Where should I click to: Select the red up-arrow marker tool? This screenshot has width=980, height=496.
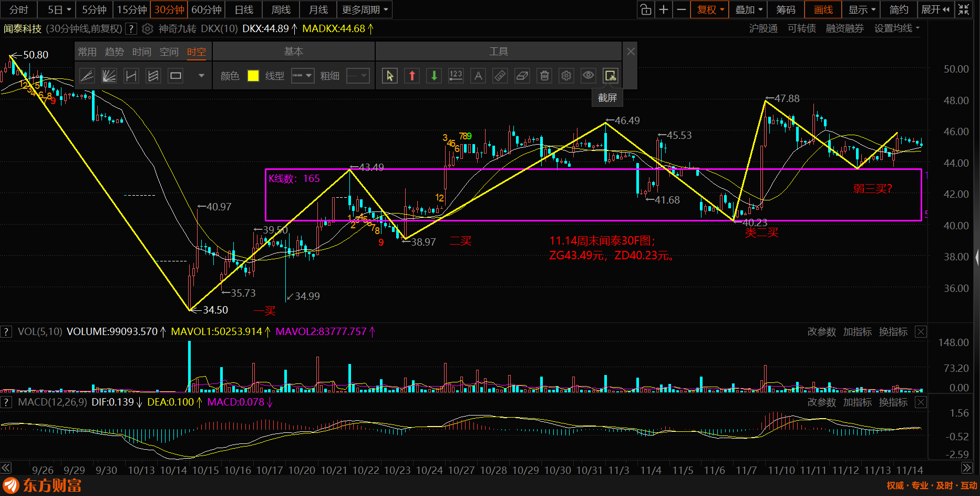pos(412,76)
